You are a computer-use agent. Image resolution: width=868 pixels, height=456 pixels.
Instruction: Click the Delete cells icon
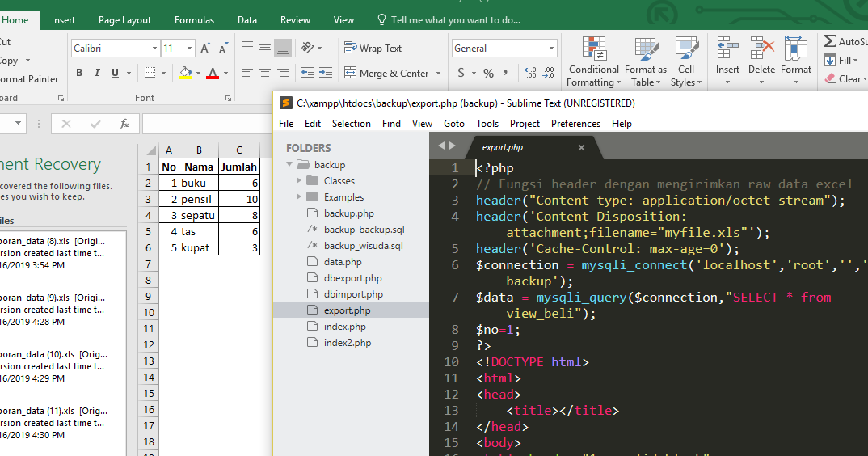(x=761, y=49)
